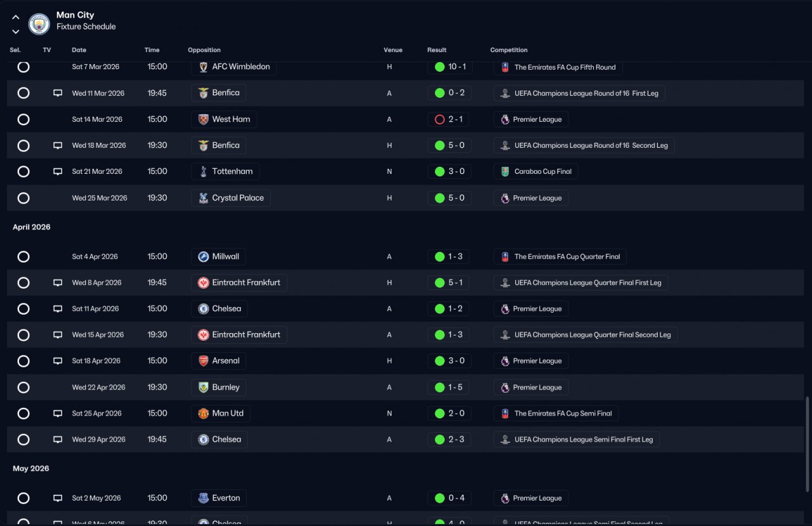Viewport: 812px width, 526px height.
Task: Click Eintracht Frankfurt crest on 15 Apr row
Action: point(203,335)
